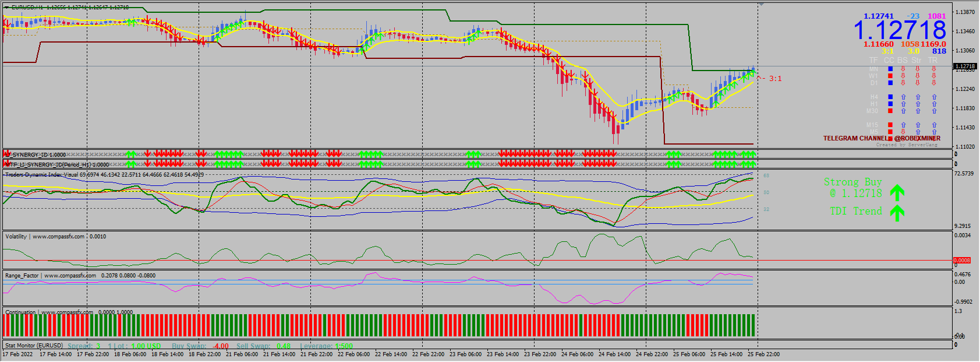Click the M30 row TR up arrow
The width and height of the screenshot is (980, 362).
click(x=934, y=111)
